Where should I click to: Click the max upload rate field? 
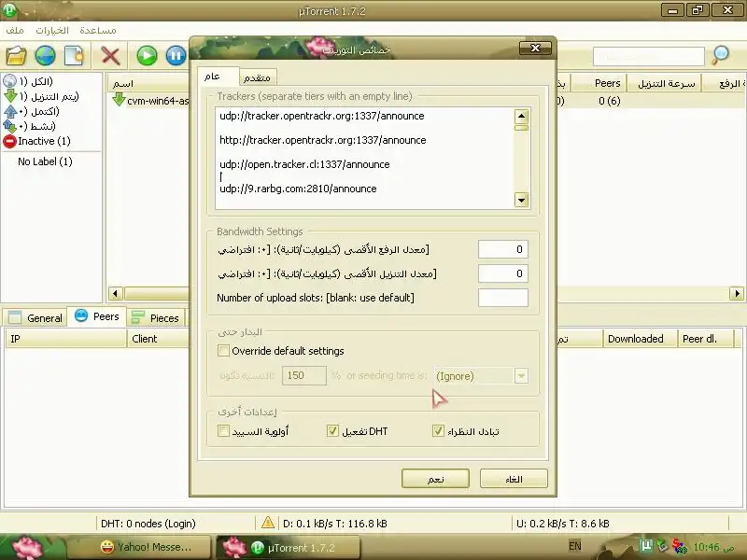click(x=503, y=249)
